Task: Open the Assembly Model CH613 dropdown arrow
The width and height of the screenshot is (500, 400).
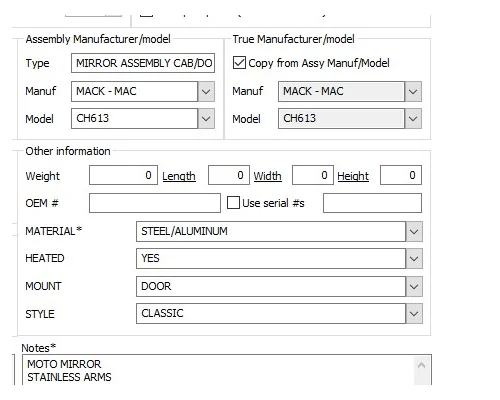Action: pos(206,119)
